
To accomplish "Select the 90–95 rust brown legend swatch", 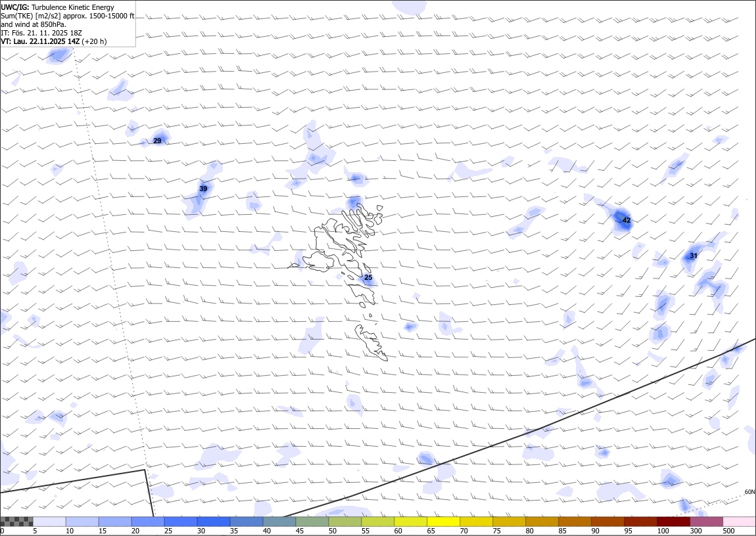I will [607, 522].
